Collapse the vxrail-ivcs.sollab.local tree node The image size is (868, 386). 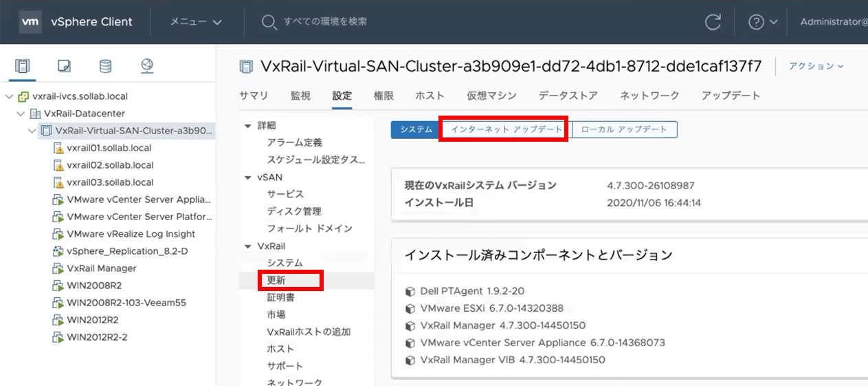click(9, 96)
